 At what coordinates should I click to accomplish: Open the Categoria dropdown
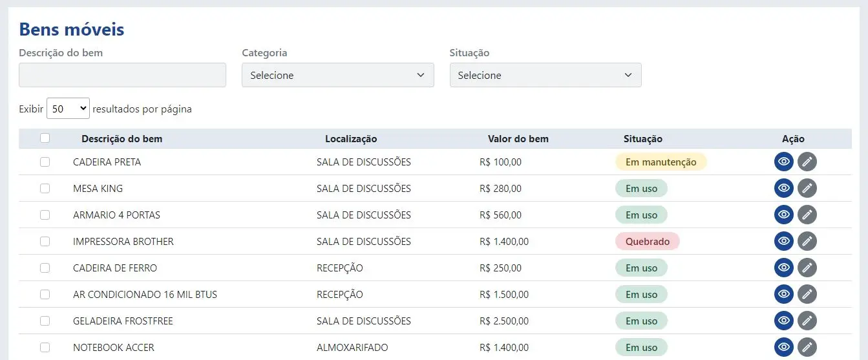pos(337,75)
